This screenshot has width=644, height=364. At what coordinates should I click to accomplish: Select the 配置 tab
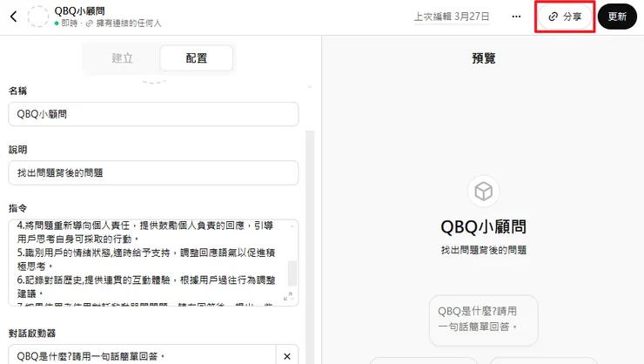[x=197, y=58]
